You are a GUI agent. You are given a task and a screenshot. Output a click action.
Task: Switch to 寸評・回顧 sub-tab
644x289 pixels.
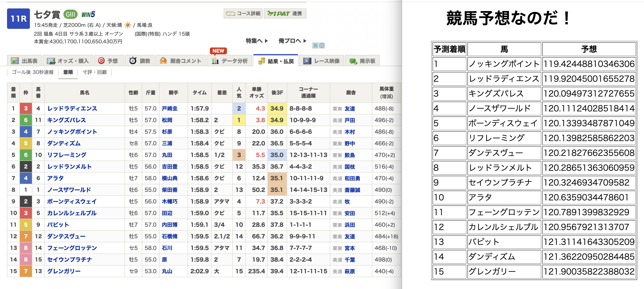94,72
